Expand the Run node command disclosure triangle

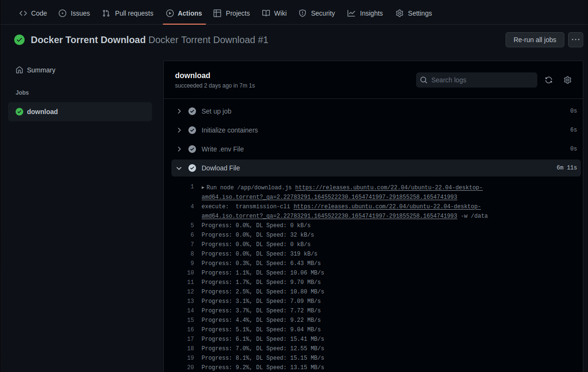point(203,187)
